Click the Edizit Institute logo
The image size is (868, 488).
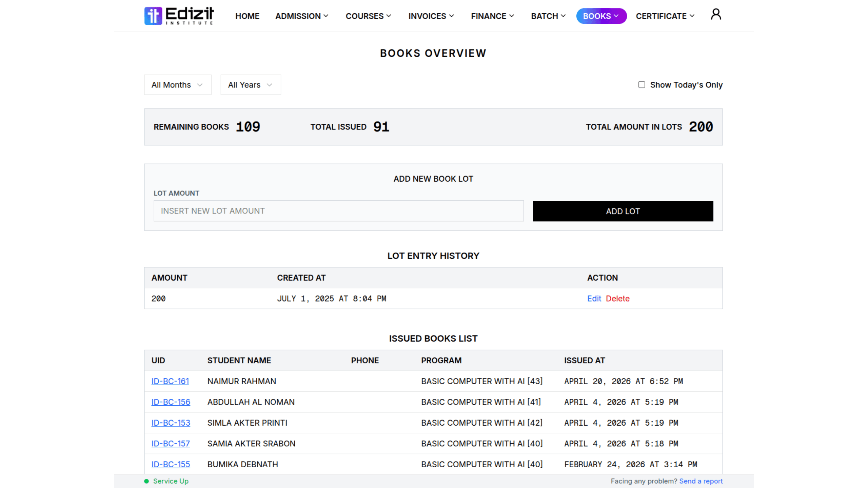[x=179, y=16]
